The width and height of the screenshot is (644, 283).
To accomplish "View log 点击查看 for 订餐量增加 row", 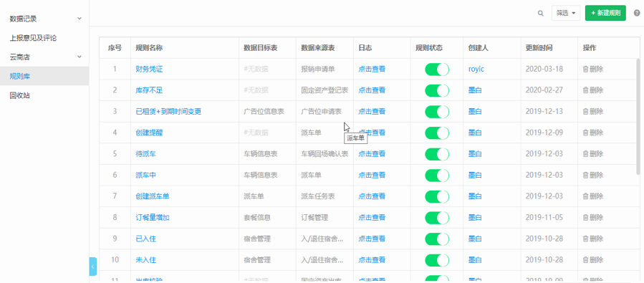I will (x=372, y=218).
